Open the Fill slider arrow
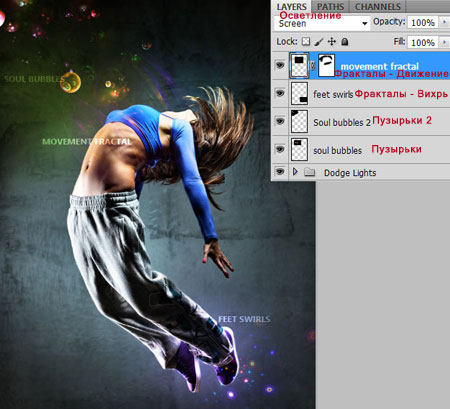This screenshot has width=450, height=409. click(444, 42)
